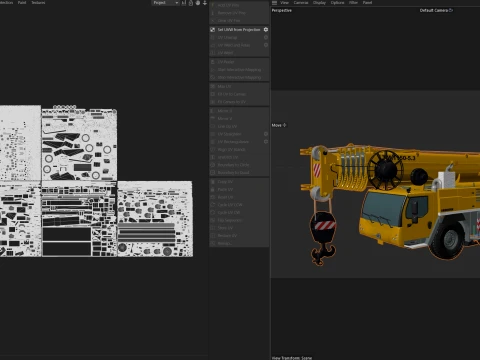Screen dimensions: 480x360
Task: Choose Start Interactive Mapping
Action: [239, 70]
